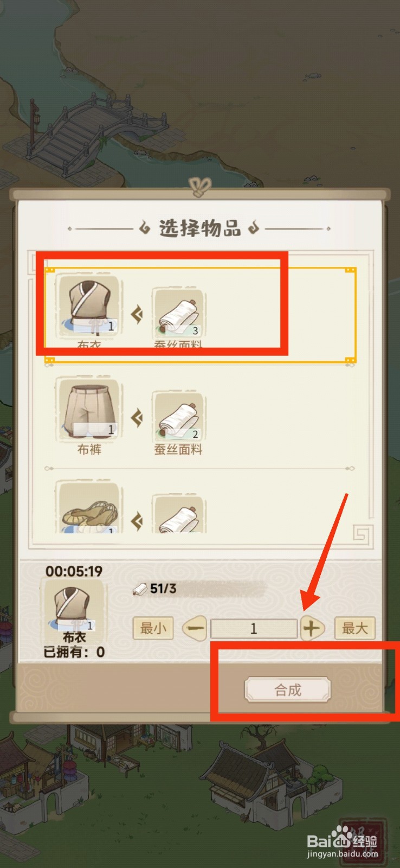Select the straw sandals item icon

89,507
